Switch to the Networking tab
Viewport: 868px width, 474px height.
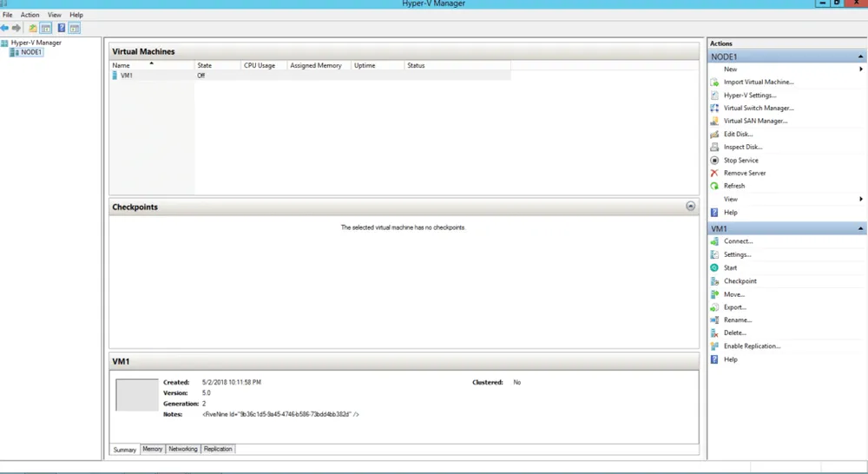point(183,449)
